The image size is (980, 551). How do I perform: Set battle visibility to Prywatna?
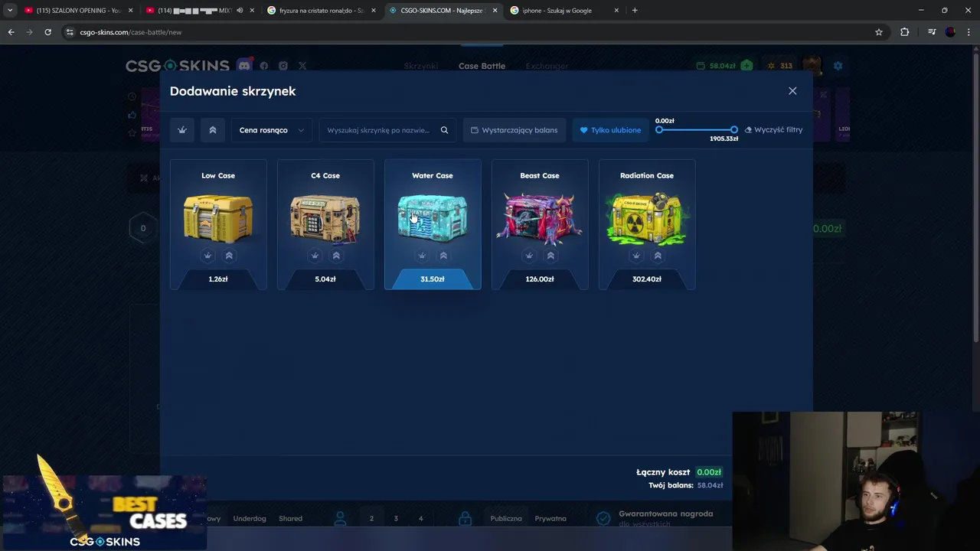[550, 519]
